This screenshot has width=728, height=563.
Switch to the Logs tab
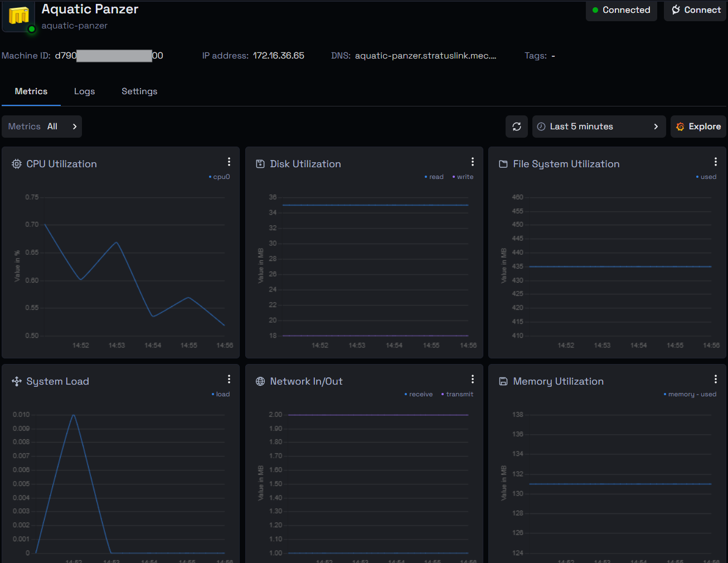[x=84, y=91]
